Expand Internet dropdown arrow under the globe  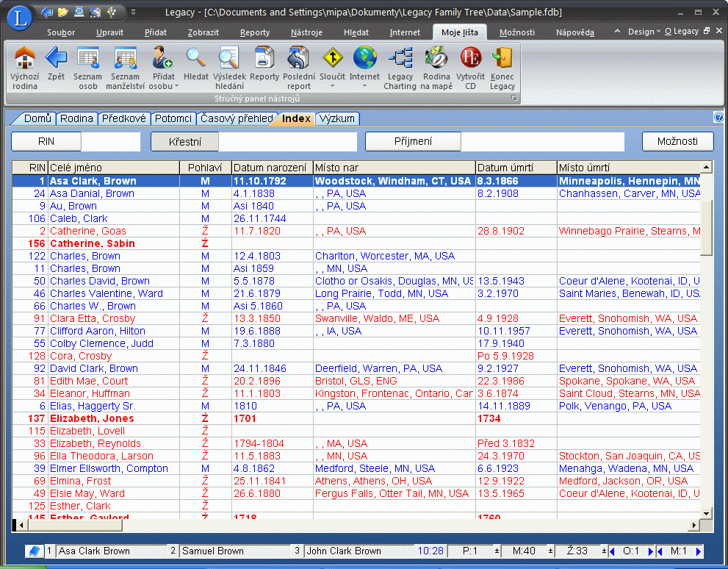[x=364, y=86]
